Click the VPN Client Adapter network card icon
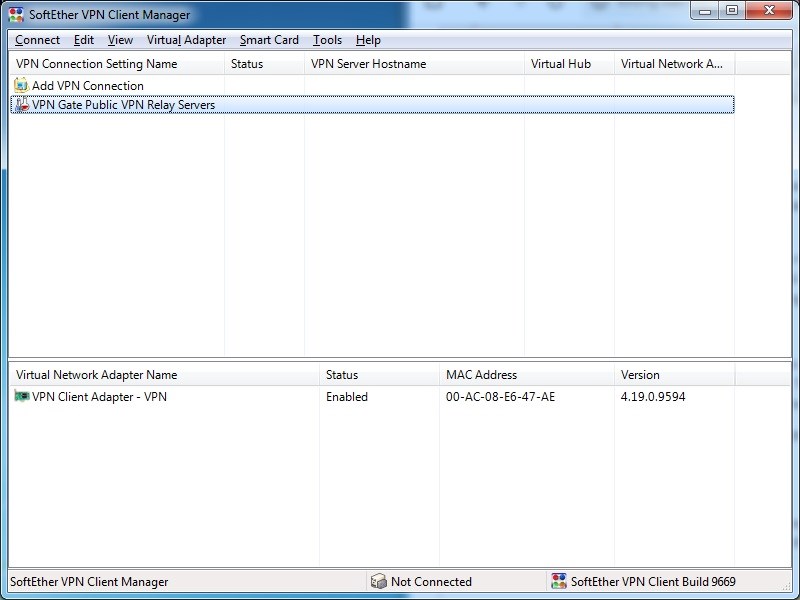The width and height of the screenshot is (800, 600). pos(21,397)
